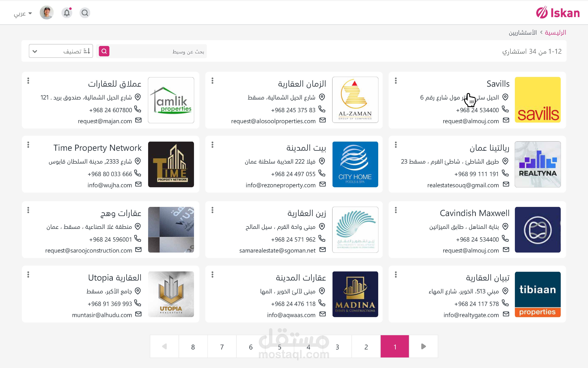Image resolution: width=588 pixels, height=368 pixels.
Task: Click phone icon on Cavindish Maxwell card
Action: 505,238
